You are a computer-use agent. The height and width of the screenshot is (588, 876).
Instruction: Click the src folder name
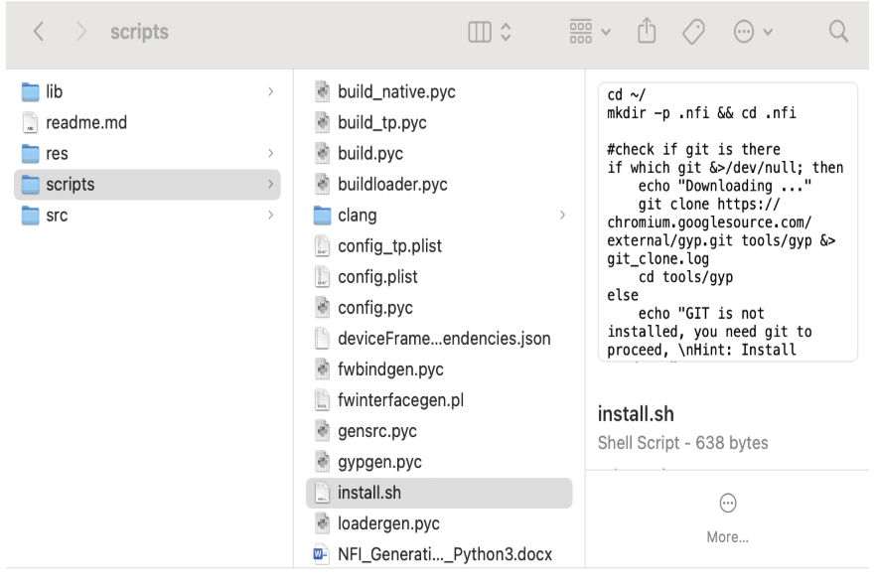click(57, 216)
